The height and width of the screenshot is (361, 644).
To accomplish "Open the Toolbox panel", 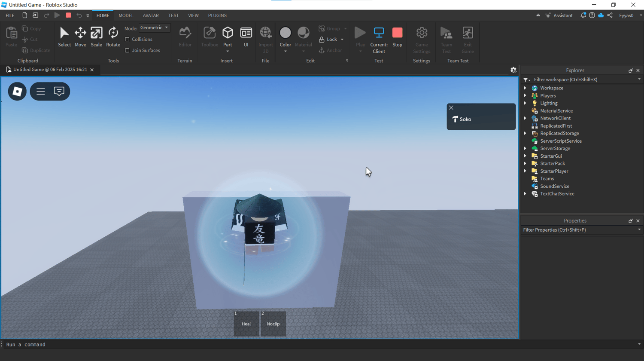I will tap(210, 37).
